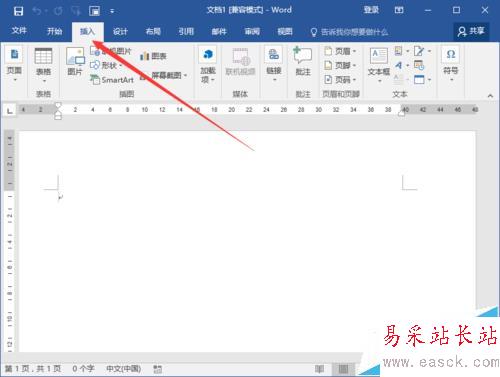The width and height of the screenshot is (500, 377).
Task: Open Quick Parts in Text group
Action: click(x=401, y=51)
